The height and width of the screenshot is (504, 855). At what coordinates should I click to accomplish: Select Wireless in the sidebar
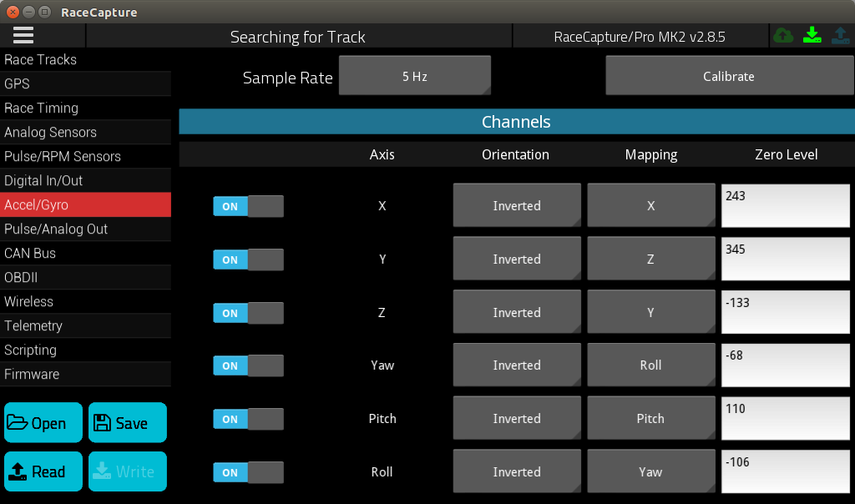(x=86, y=301)
